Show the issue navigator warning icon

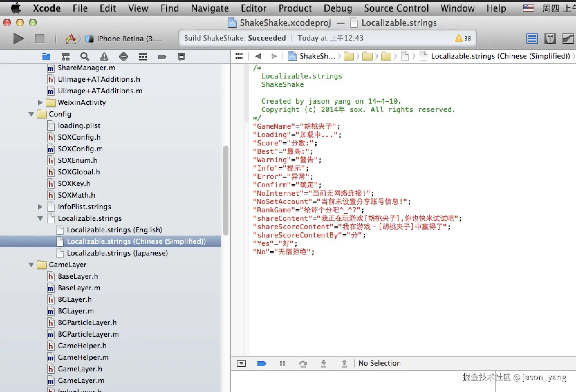[x=104, y=57]
